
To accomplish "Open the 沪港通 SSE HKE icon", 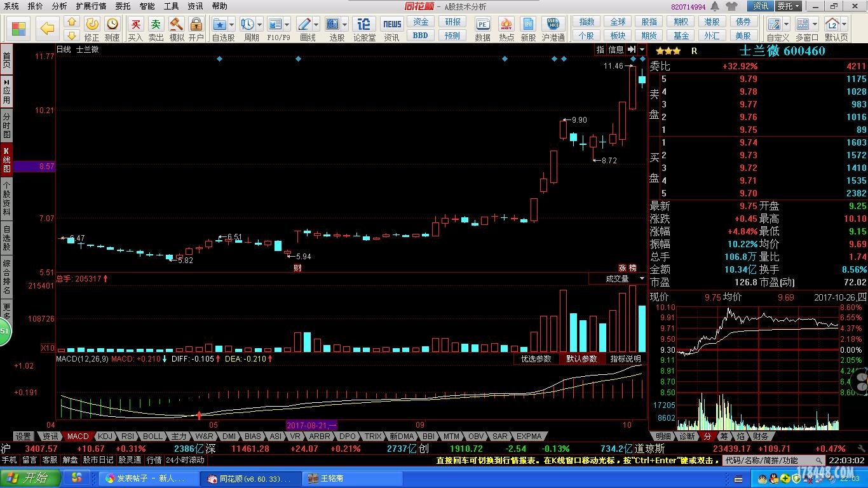I will click(553, 29).
